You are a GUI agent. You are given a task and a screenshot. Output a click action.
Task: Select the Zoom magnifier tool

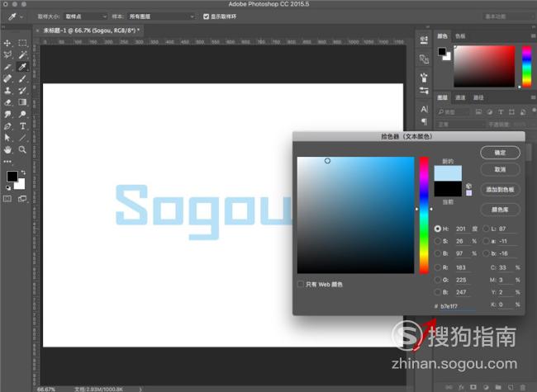[x=22, y=149]
